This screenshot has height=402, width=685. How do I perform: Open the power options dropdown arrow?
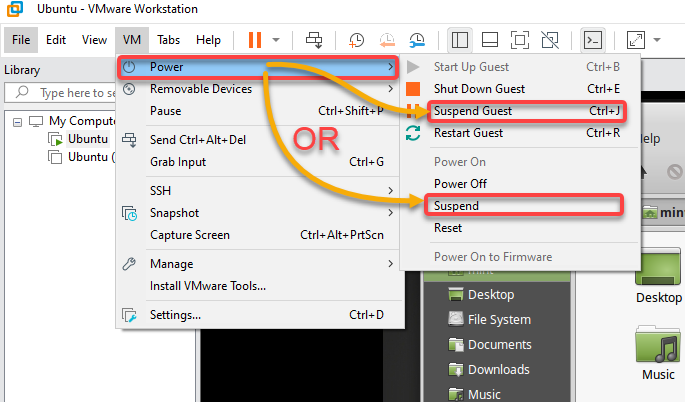click(276, 40)
